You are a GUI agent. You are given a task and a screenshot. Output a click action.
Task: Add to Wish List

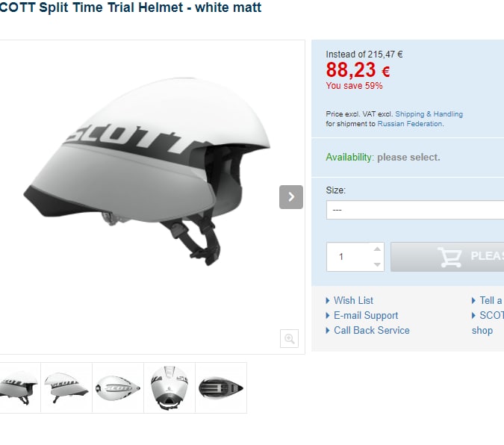pos(353,300)
